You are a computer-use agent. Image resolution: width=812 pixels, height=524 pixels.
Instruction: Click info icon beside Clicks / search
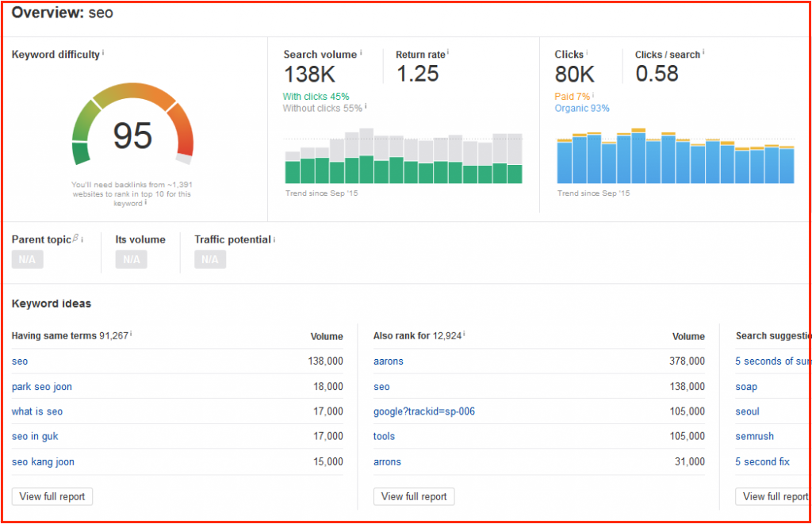[x=703, y=52]
